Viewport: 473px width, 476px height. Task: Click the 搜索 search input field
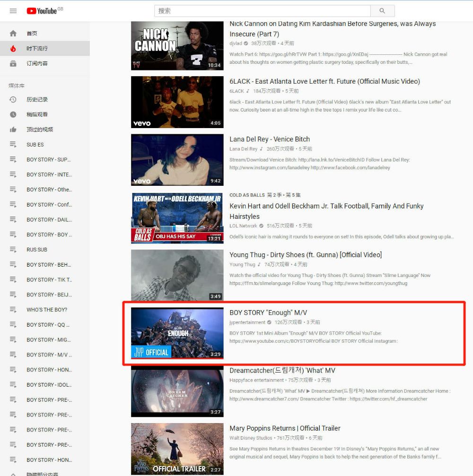263,11
